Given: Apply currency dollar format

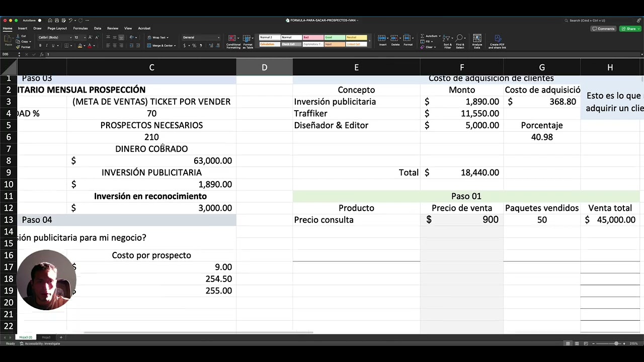Looking at the screenshot, I should (x=185, y=46).
